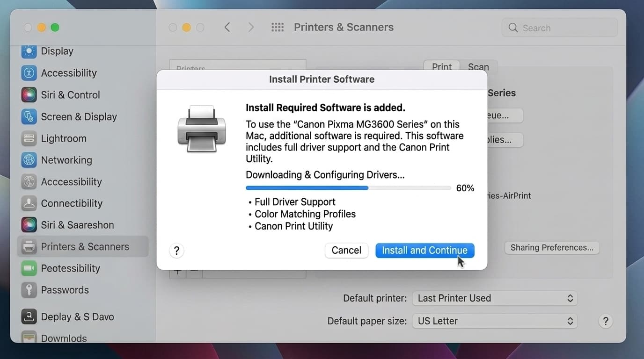Image resolution: width=644 pixels, height=359 pixels.
Task: Click the Acccessibility icon
Action: tap(29, 182)
